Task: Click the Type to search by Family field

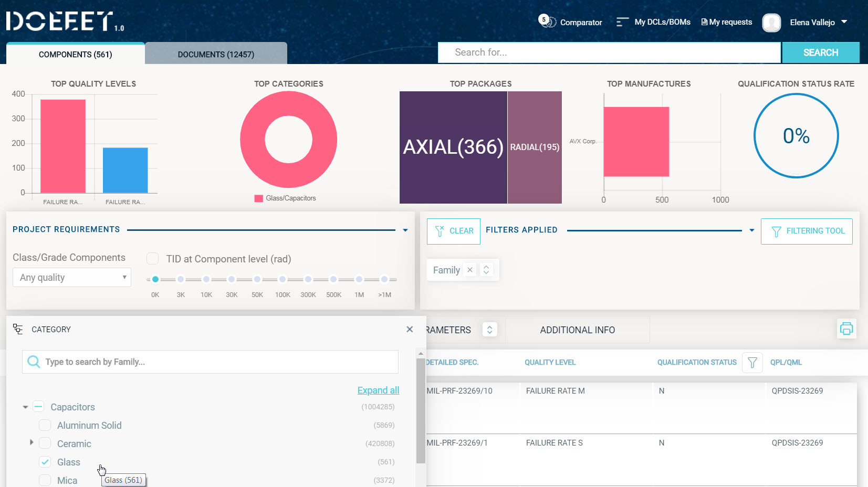Action: (210, 362)
